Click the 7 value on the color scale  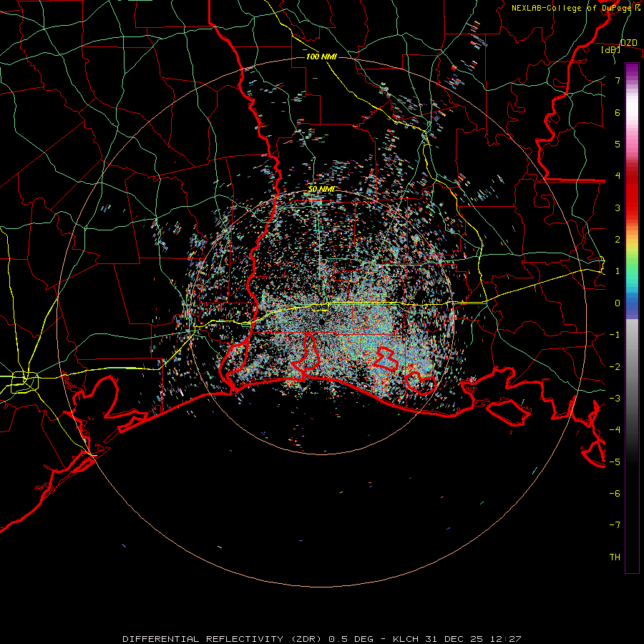618,80
